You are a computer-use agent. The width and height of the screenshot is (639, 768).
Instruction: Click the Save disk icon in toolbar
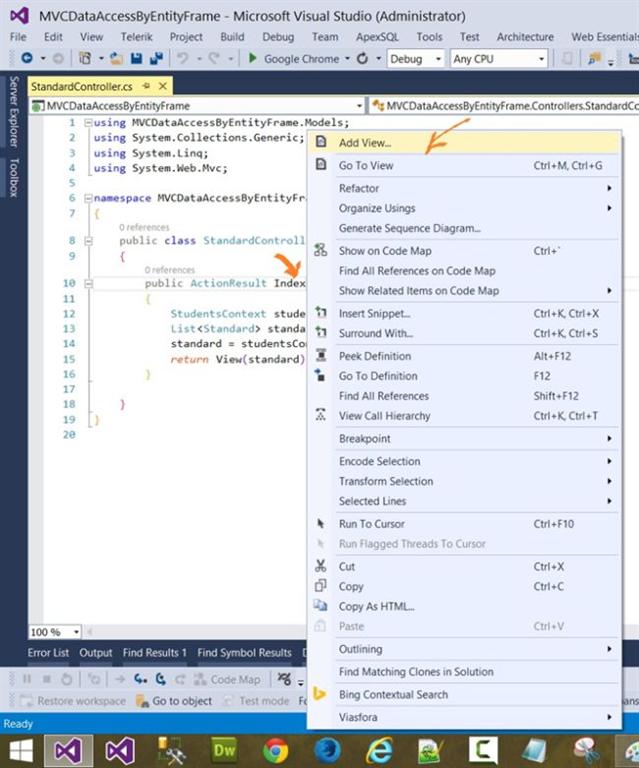tap(136, 58)
